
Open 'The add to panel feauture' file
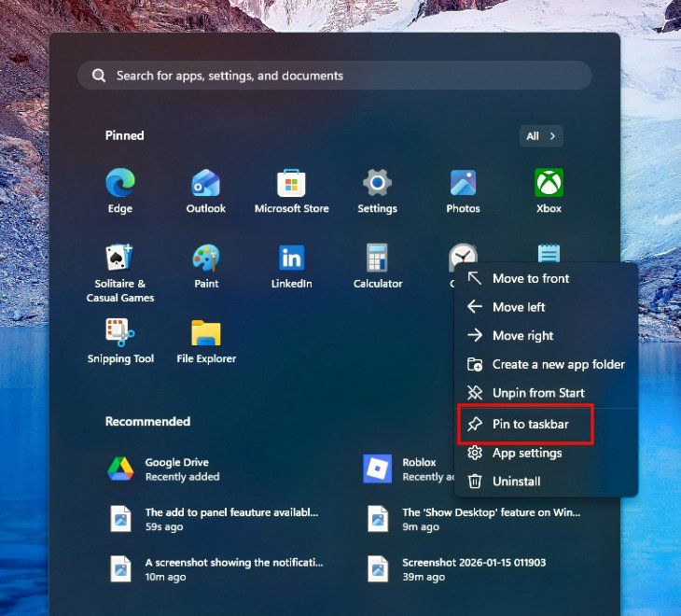click(215, 519)
